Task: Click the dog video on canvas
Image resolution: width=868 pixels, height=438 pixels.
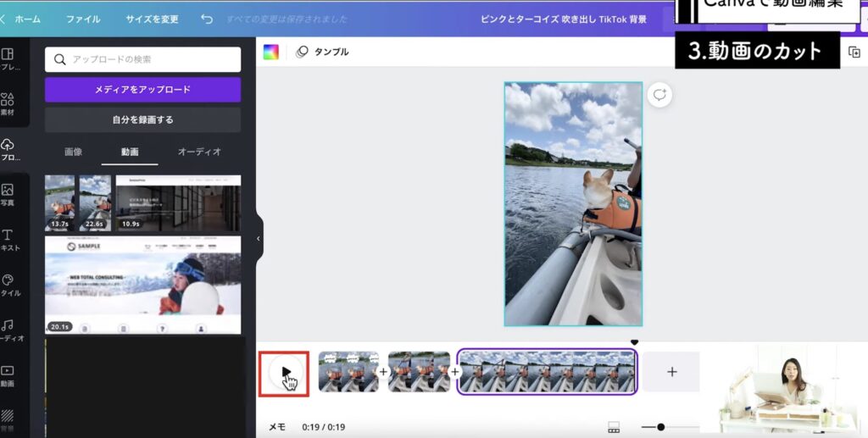Action: (x=573, y=204)
